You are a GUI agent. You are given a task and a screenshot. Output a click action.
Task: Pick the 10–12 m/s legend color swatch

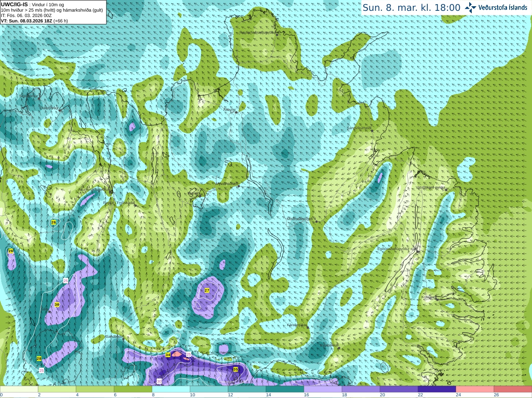[209, 389]
